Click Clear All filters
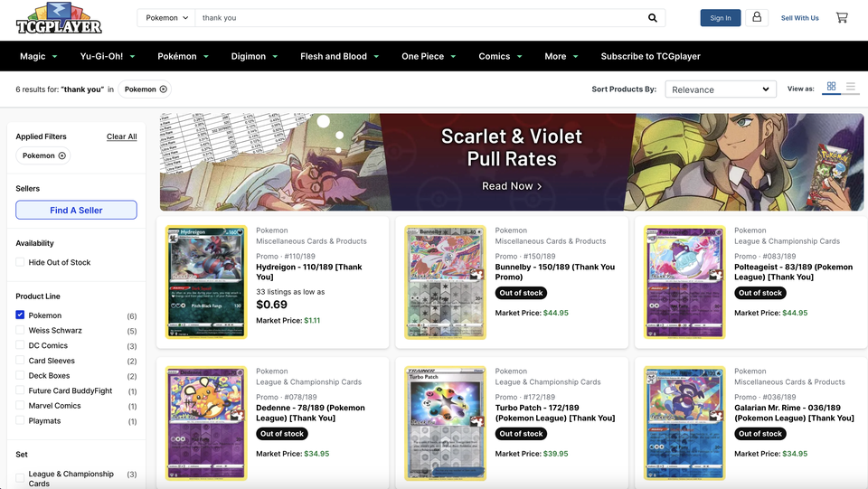868x489 pixels. (x=122, y=136)
